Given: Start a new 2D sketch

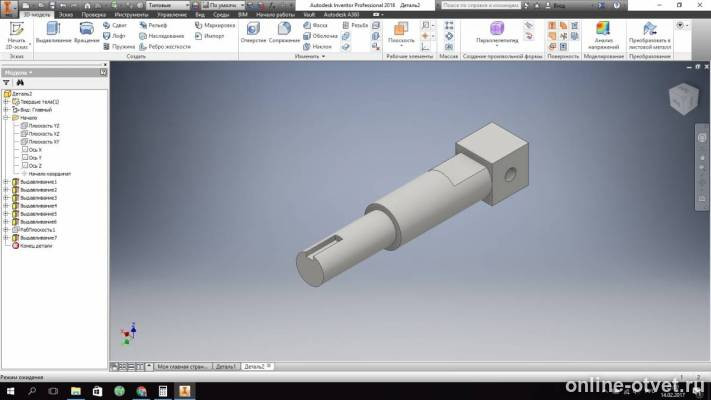Looking at the screenshot, I should pyautogui.click(x=16, y=36).
